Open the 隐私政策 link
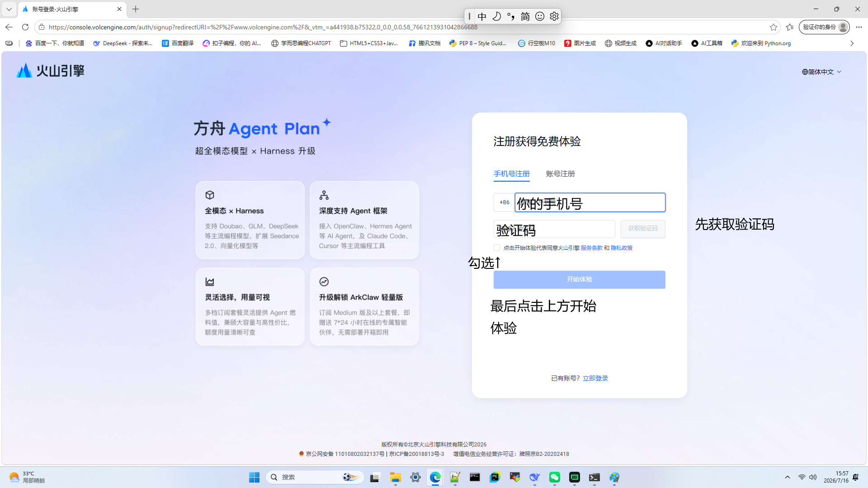The image size is (868, 488). [621, 248]
